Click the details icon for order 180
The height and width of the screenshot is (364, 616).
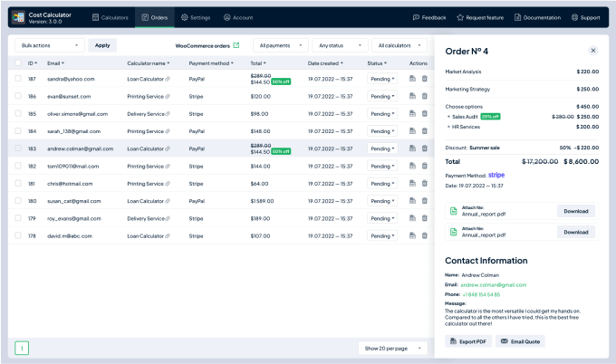click(412, 201)
